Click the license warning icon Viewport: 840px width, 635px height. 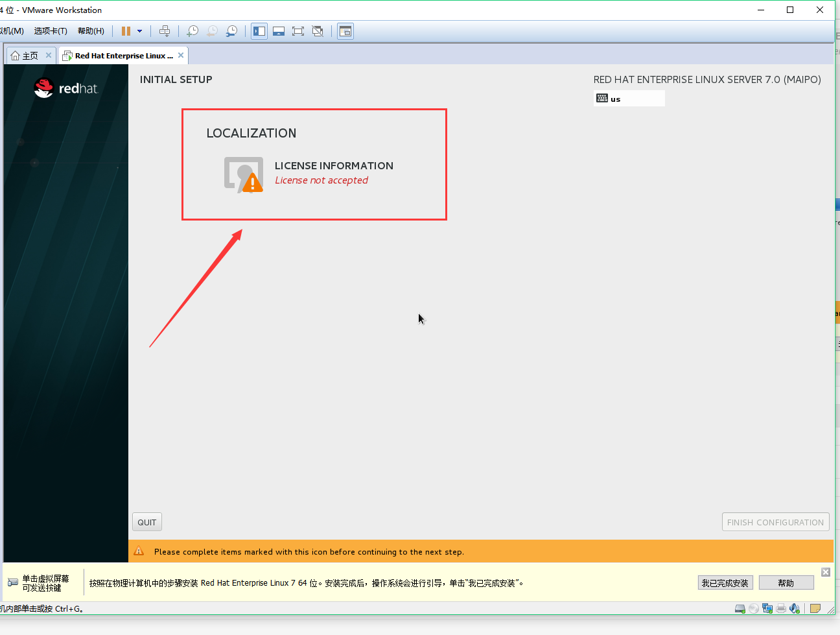pos(244,174)
